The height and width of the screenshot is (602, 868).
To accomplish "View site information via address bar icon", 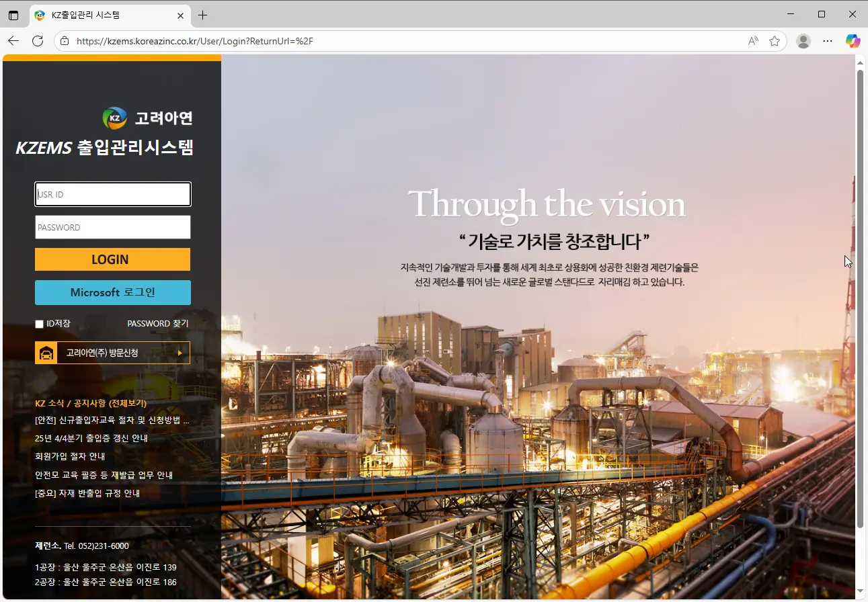I will coord(64,40).
